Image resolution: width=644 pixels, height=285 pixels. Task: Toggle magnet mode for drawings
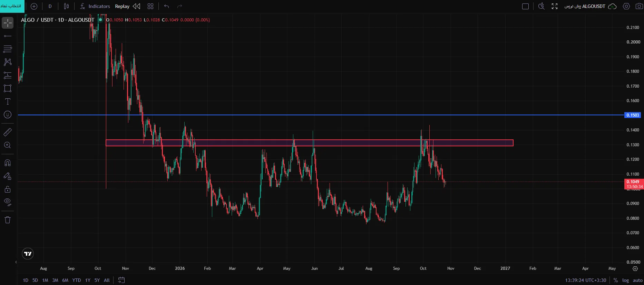pos(8,163)
